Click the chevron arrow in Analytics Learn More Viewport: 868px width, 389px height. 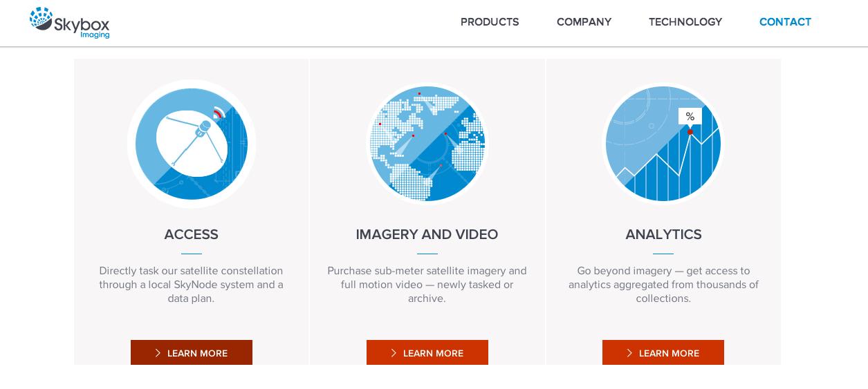tap(629, 353)
